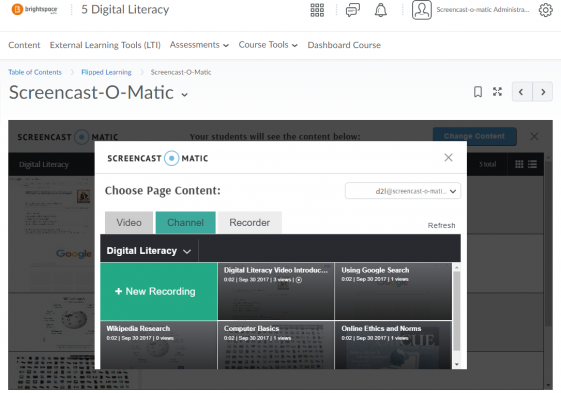Open the admin settings gear icon
The width and height of the screenshot is (561, 393).
tap(545, 10)
